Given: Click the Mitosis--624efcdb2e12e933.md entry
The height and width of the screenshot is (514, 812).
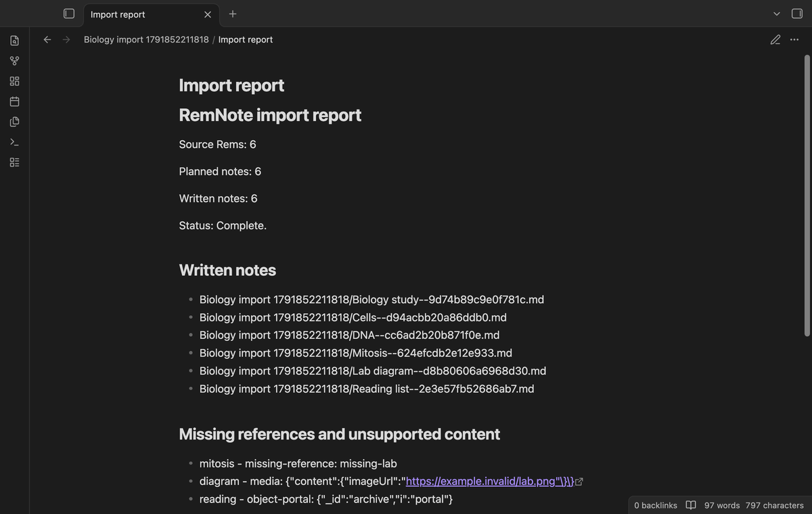Looking at the screenshot, I should pyautogui.click(x=356, y=353).
